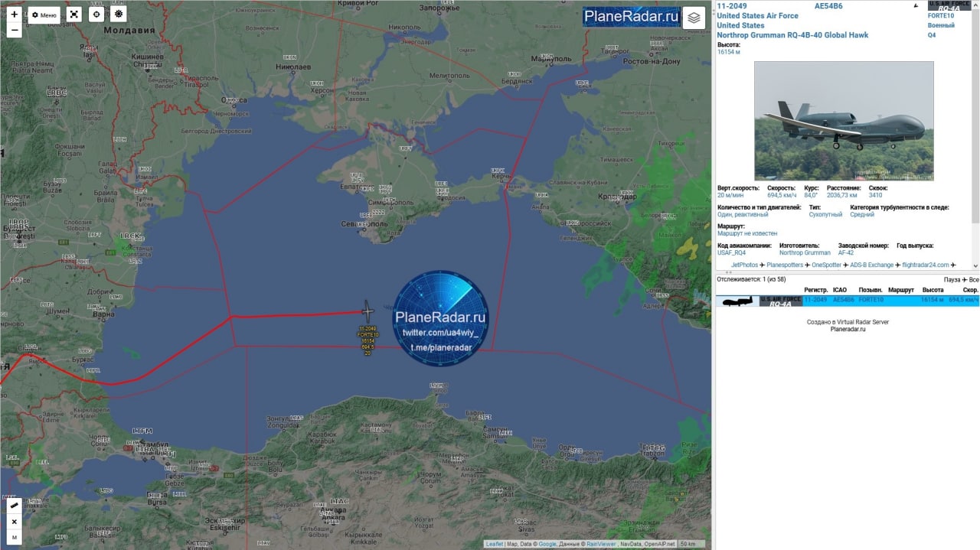Click the FORTE10 callsign in header
Screen dimensions: 980x550
[x=941, y=15]
